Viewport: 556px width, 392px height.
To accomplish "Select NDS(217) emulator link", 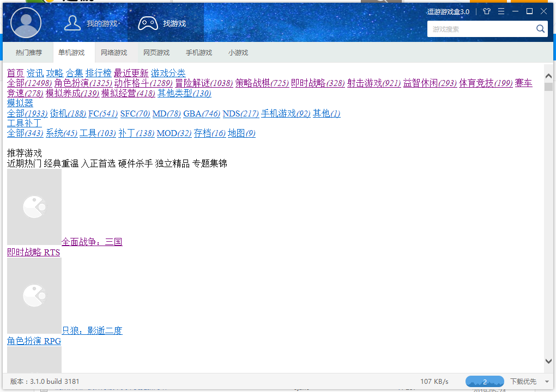I will click(x=240, y=113).
